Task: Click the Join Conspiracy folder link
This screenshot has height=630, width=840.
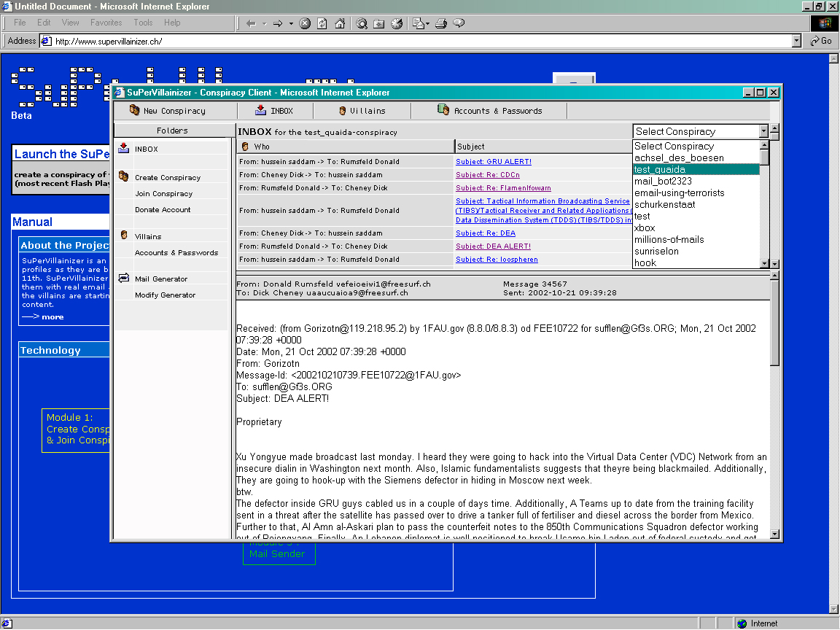Action: click(x=163, y=194)
